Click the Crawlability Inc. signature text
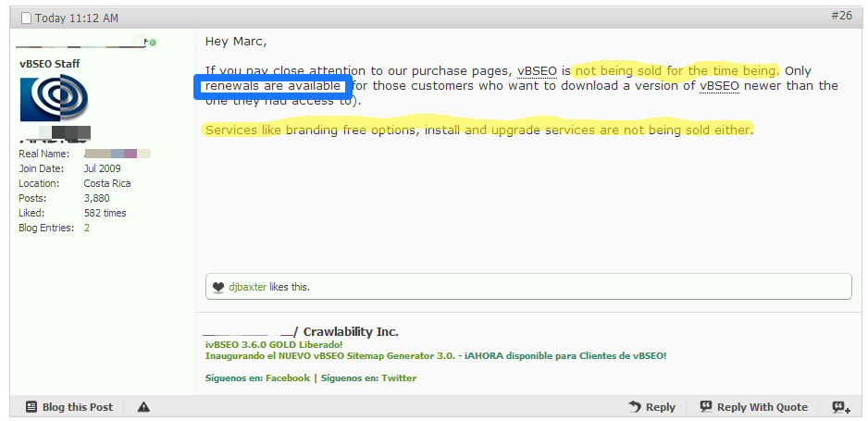Image resolution: width=868 pixels, height=421 pixels. point(351,332)
